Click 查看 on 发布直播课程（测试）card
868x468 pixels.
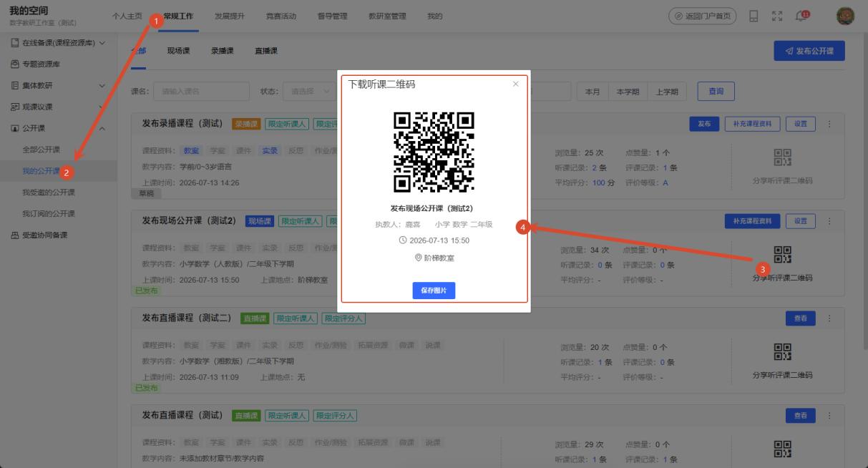pos(801,415)
